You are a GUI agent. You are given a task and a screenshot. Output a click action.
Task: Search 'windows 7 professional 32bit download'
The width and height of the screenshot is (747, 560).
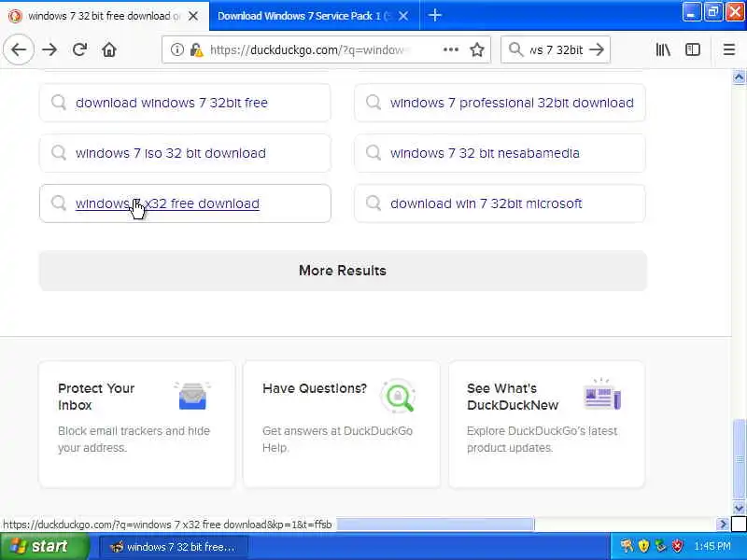click(x=500, y=103)
